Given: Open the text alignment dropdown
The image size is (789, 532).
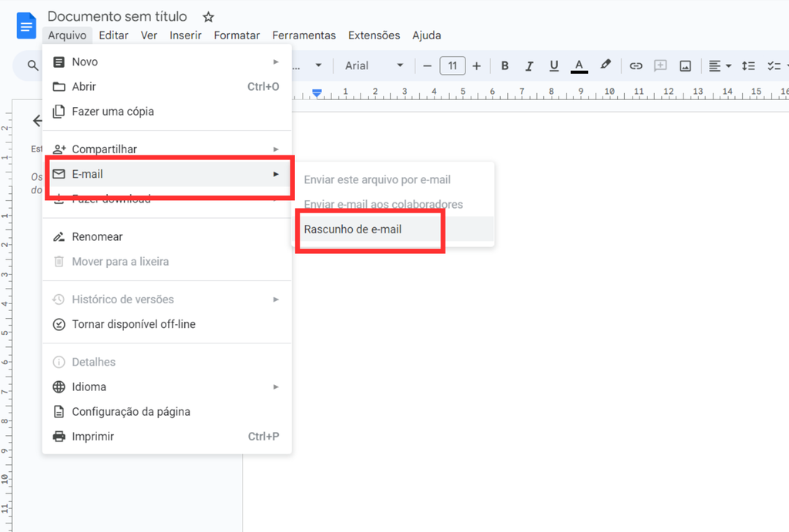Looking at the screenshot, I should [x=720, y=66].
